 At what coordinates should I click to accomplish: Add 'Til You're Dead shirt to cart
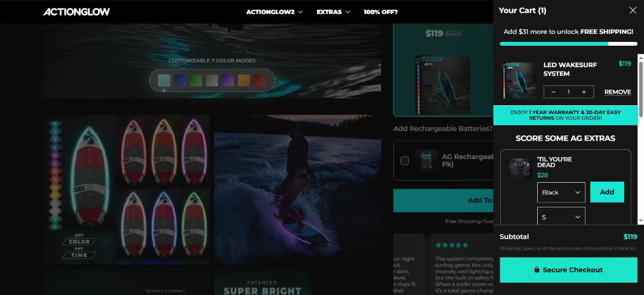[x=607, y=192]
